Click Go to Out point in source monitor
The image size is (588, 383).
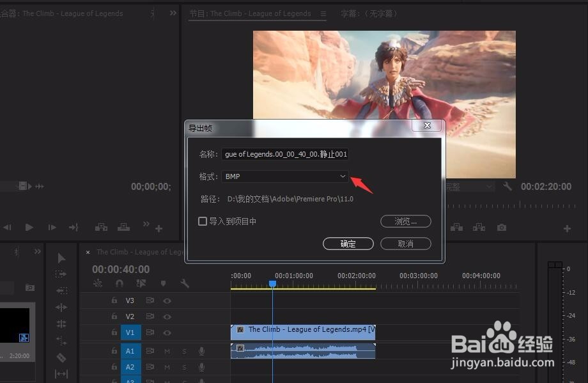[73, 228]
